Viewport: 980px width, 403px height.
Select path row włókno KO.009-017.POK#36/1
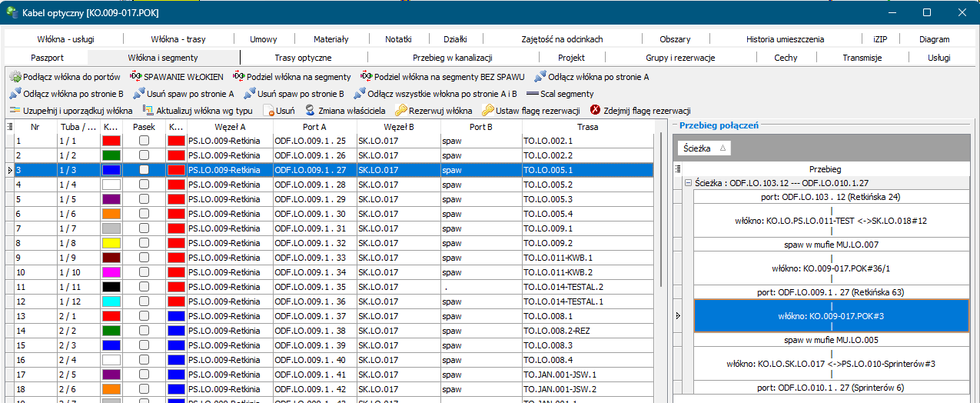[x=831, y=268]
